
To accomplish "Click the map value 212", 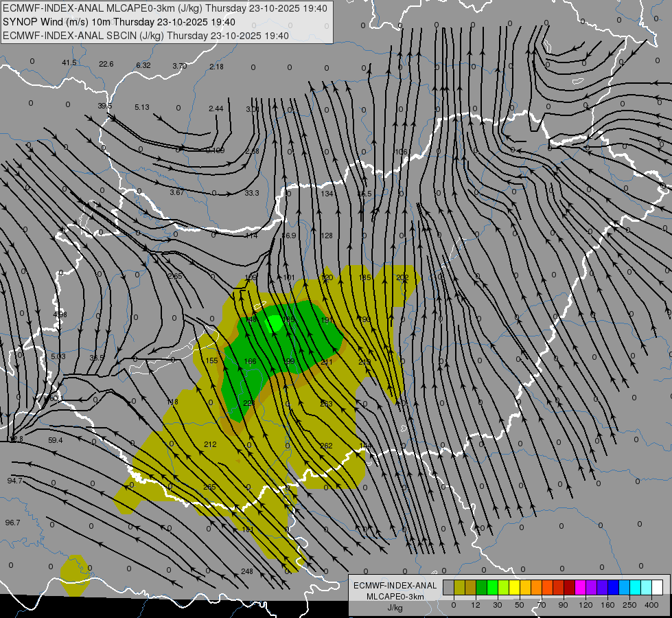I will tap(210, 444).
